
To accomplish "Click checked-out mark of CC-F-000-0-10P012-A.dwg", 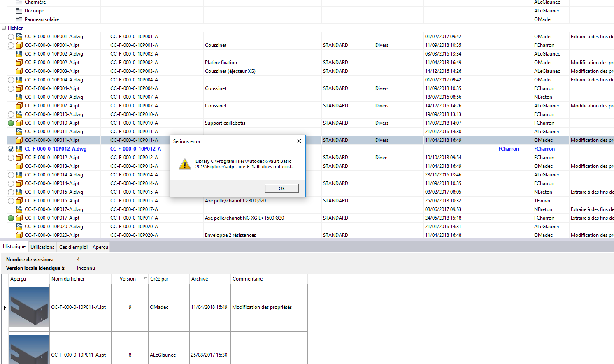I will (11, 149).
